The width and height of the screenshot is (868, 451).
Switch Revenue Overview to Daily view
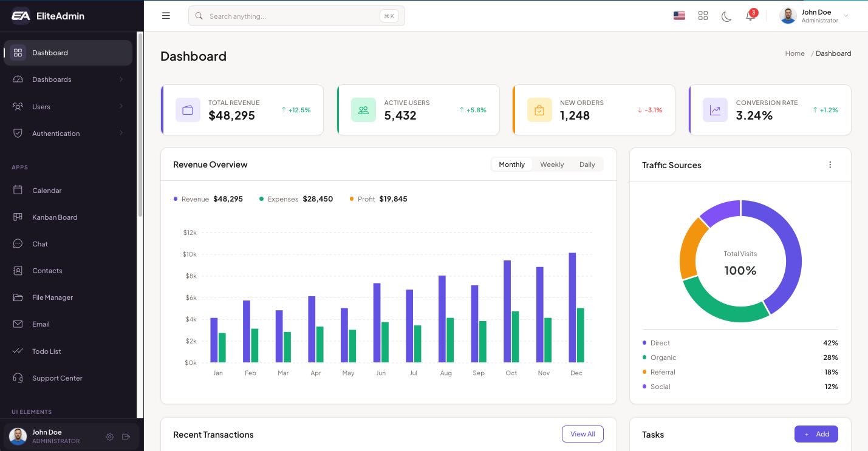586,164
